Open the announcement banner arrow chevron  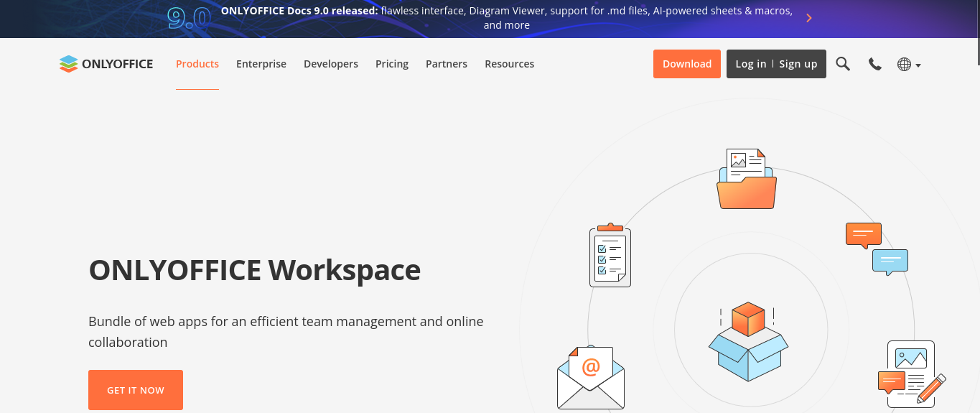[809, 18]
